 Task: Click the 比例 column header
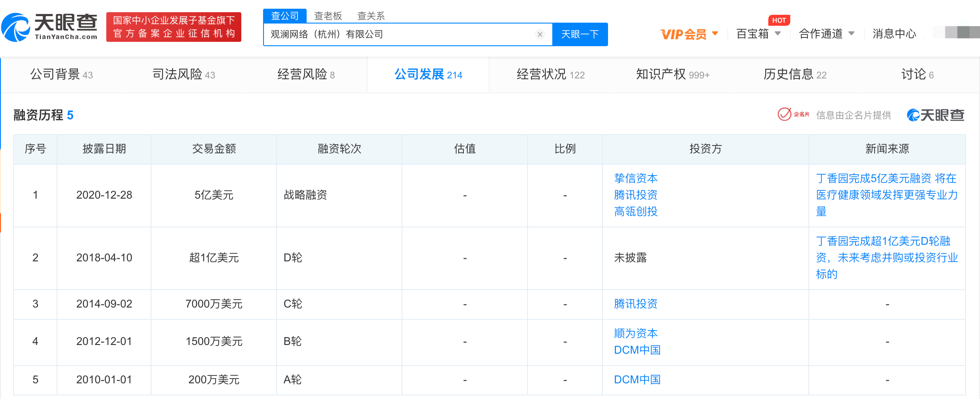click(x=565, y=149)
